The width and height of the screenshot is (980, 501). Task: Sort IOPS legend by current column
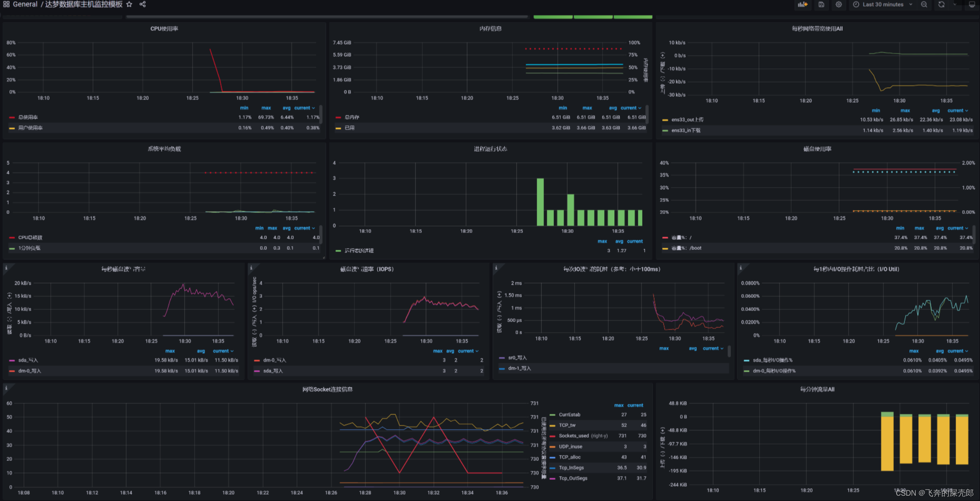[x=468, y=351]
